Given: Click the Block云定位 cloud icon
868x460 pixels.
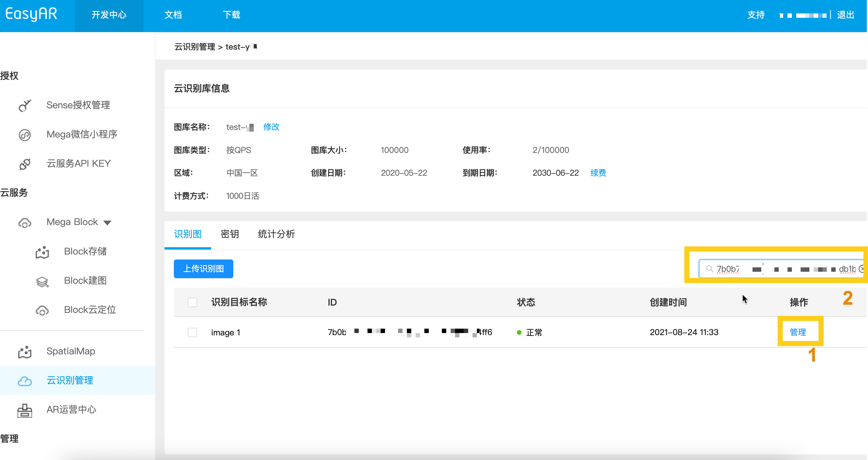Looking at the screenshot, I should pos(42,310).
